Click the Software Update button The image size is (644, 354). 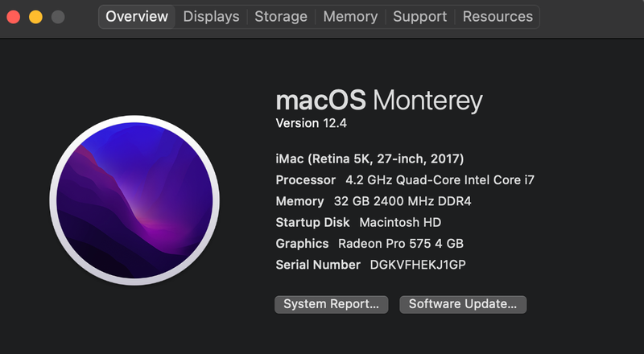coord(463,304)
